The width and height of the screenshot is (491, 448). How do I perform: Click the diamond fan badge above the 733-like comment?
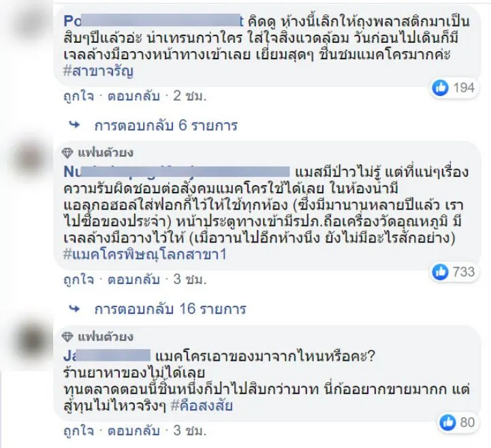[67, 152]
